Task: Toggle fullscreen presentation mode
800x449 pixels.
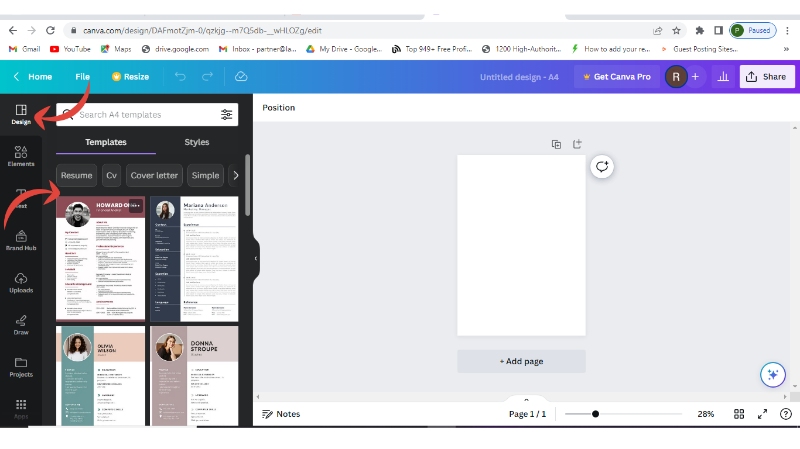Action: pyautogui.click(x=762, y=414)
